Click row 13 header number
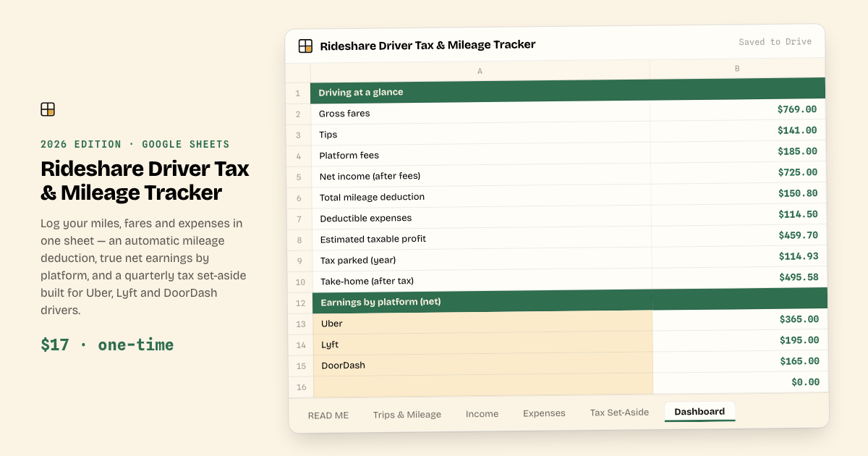 pyautogui.click(x=300, y=324)
